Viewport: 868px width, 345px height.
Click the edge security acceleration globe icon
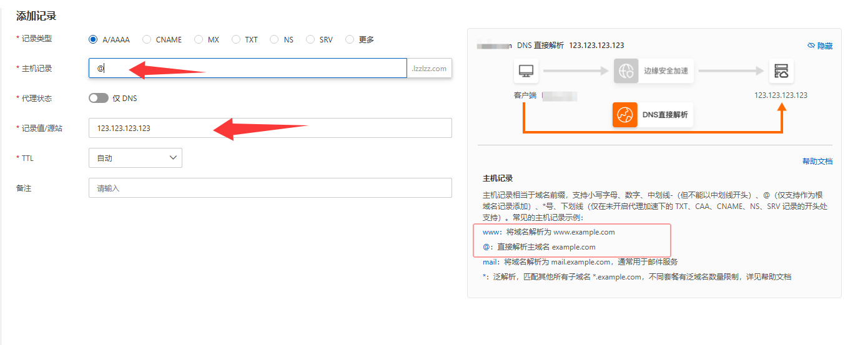(626, 71)
